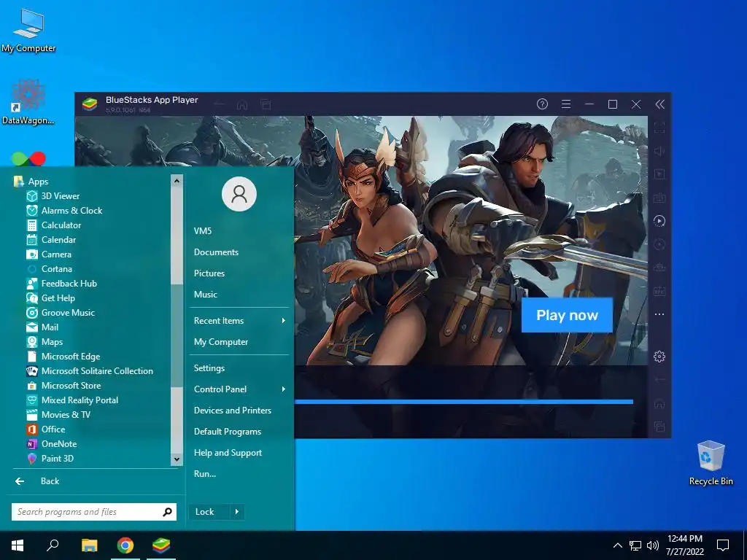Open Help and Support
The width and height of the screenshot is (747, 560).
(228, 453)
